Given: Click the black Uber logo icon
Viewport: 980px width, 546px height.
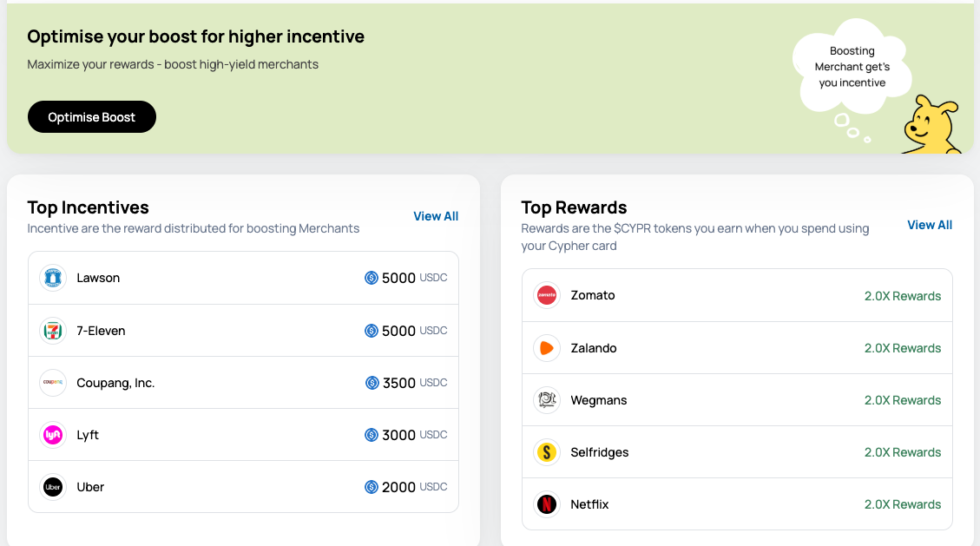Looking at the screenshot, I should pos(53,487).
